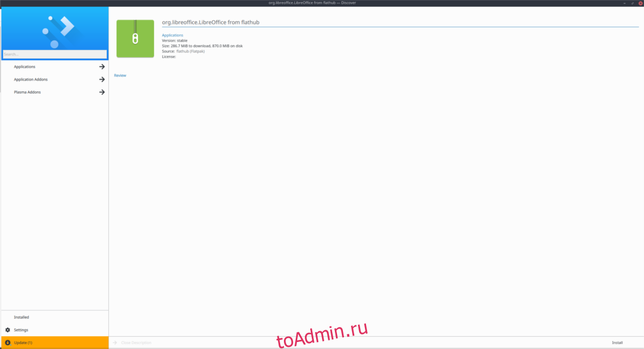Open the Review link

coord(120,76)
